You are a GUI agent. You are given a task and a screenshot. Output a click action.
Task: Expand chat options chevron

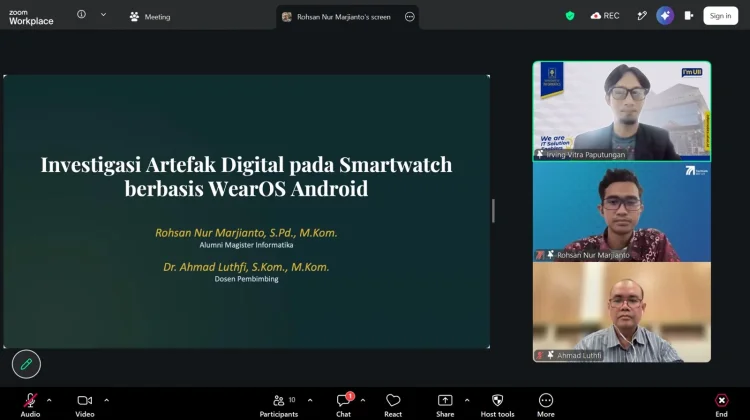(x=363, y=400)
